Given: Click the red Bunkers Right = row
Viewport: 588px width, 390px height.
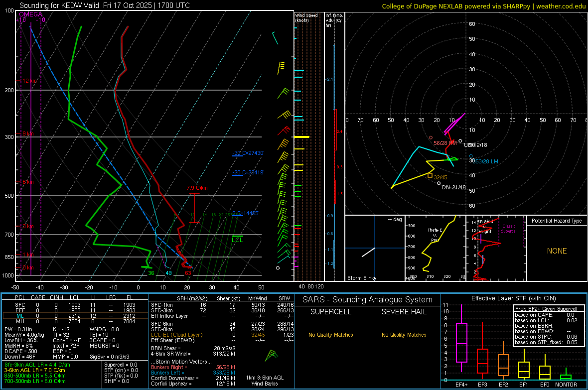Looking at the screenshot, I should 193,367.
